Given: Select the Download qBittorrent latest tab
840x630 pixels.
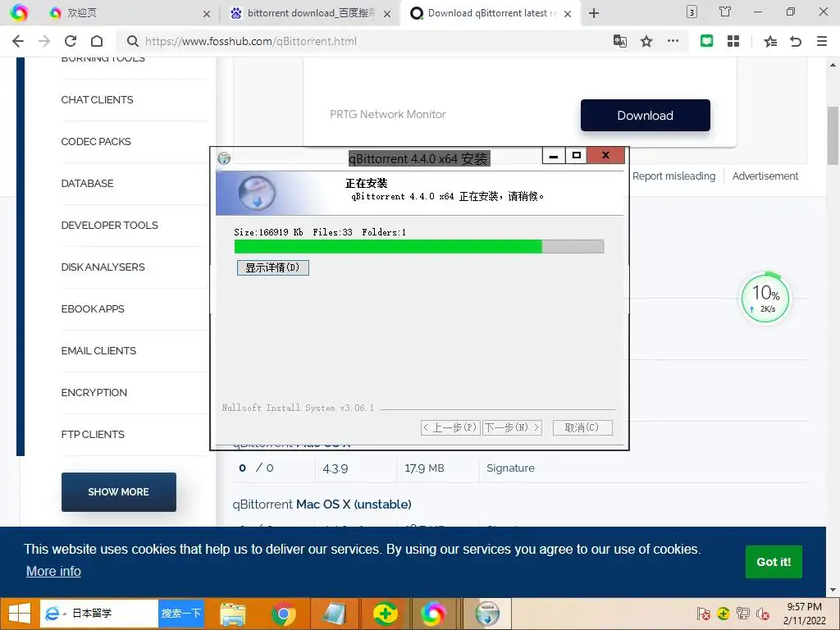Looking at the screenshot, I should click(491, 13).
